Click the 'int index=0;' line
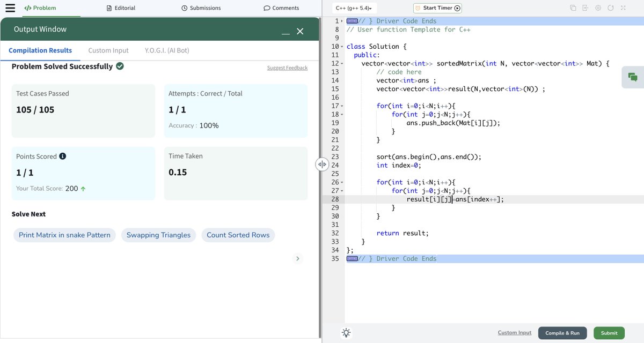 click(399, 165)
